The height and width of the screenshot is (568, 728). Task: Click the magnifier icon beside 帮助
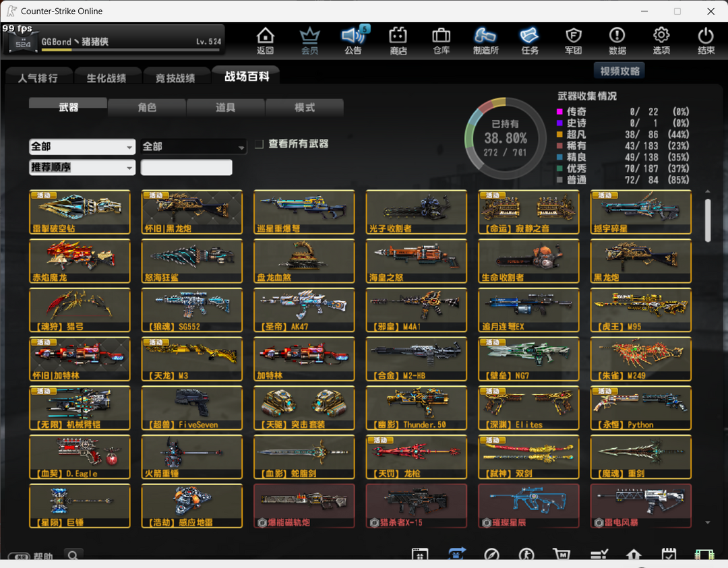pos(73,555)
